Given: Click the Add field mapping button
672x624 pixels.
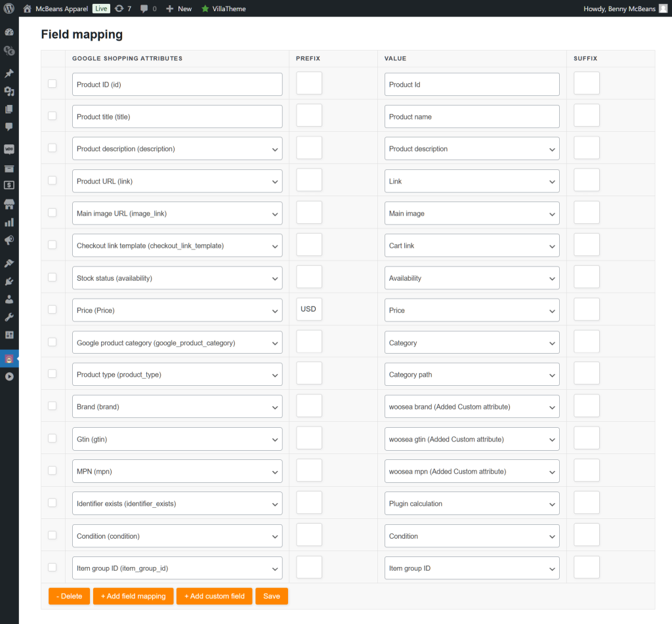Looking at the screenshot, I should click(x=133, y=596).
